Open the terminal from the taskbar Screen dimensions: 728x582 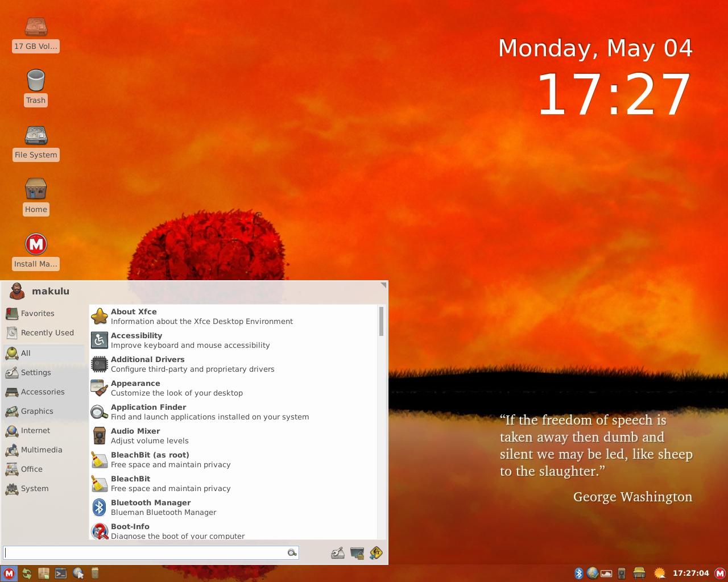pos(61,573)
